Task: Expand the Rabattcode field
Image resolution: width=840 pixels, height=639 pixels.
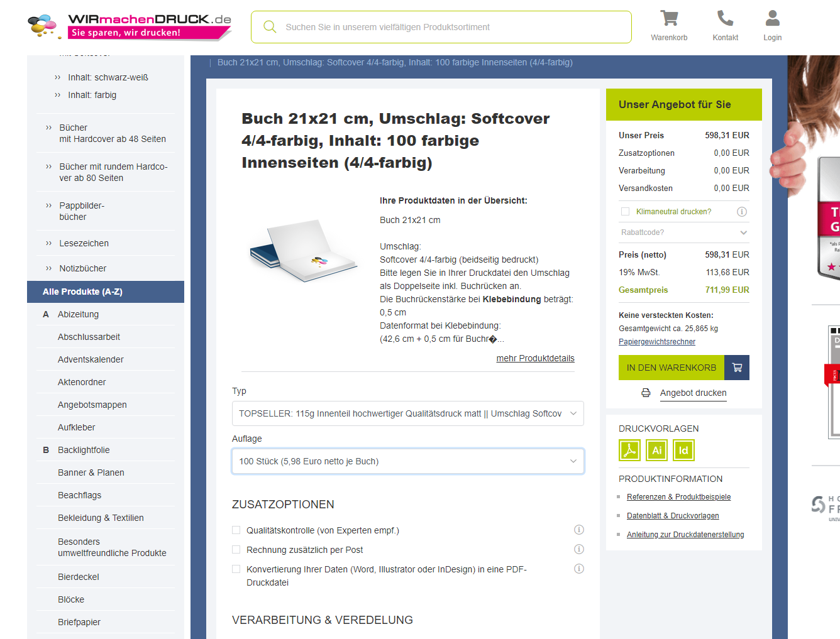Action: point(683,232)
